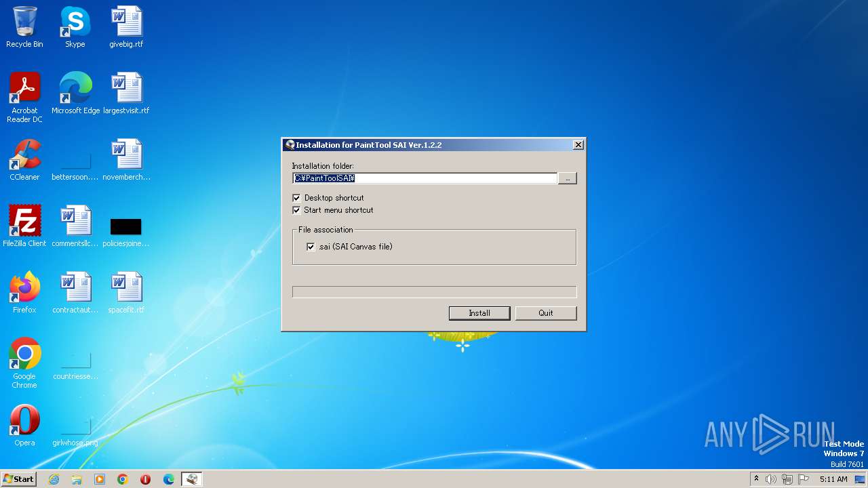Select the Opera desktop shortcut
Viewport: 868px width, 488px height.
[x=24, y=426]
